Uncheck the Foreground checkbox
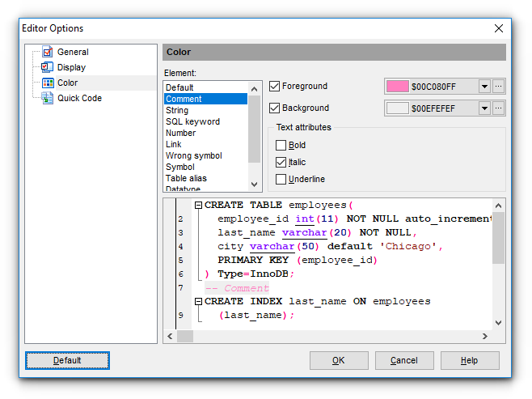The image size is (532, 399). (275, 86)
